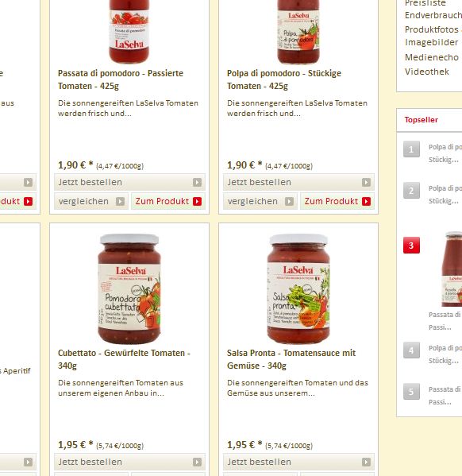Click arrow icon on Polpa Jetzt bestellen button
Viewport: 462px width, 476px height.
[366, 182]
